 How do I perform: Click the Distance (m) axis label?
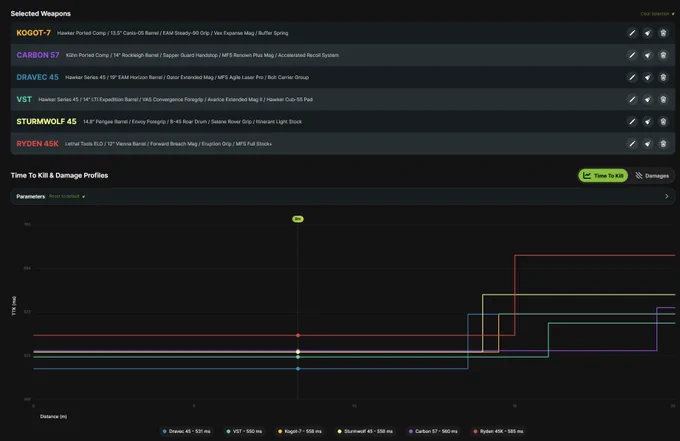click(x=53, y=416)
